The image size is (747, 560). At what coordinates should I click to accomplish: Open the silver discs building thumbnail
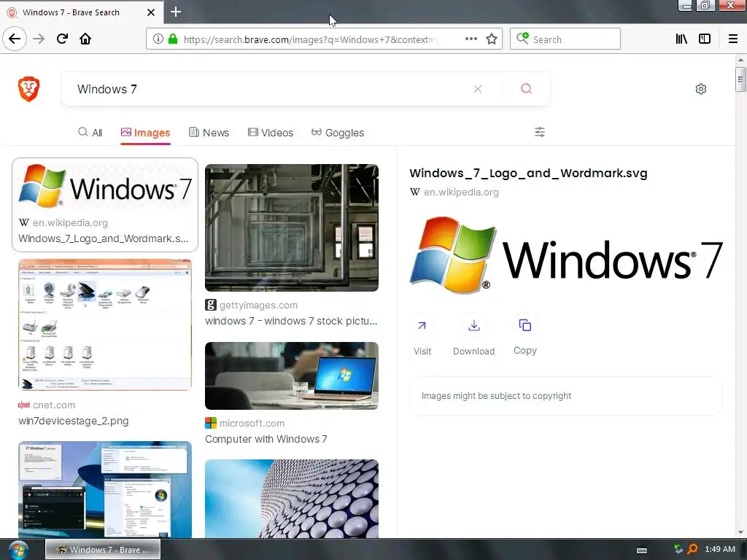(292, 499)
